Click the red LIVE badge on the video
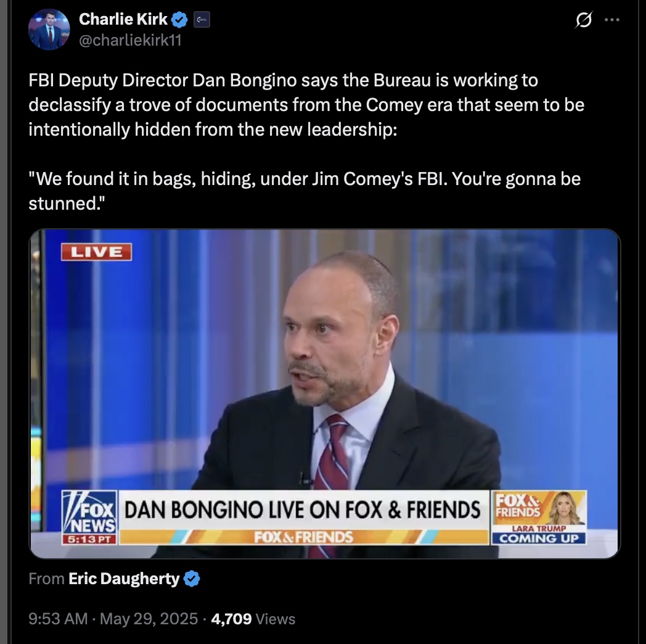The height and width of the screenshot is (644, 646). point(96,252)
